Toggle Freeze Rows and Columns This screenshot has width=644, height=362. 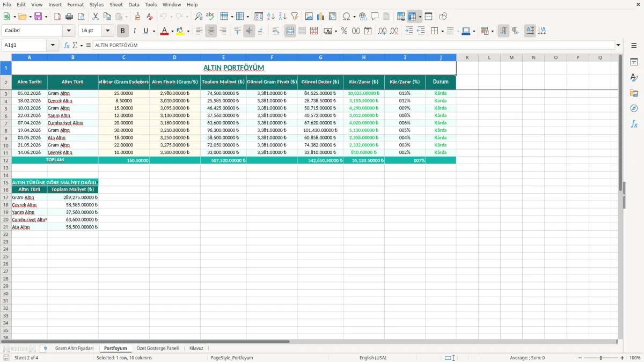[412, 17]
